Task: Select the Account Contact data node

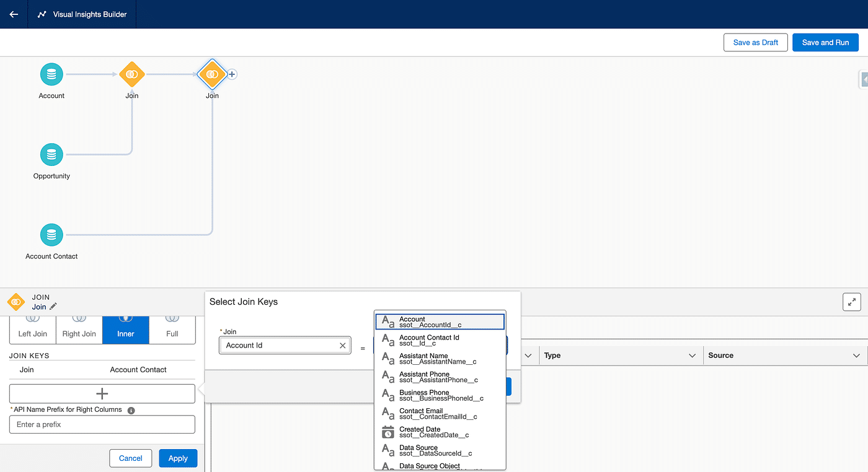Action: [51, 235]
